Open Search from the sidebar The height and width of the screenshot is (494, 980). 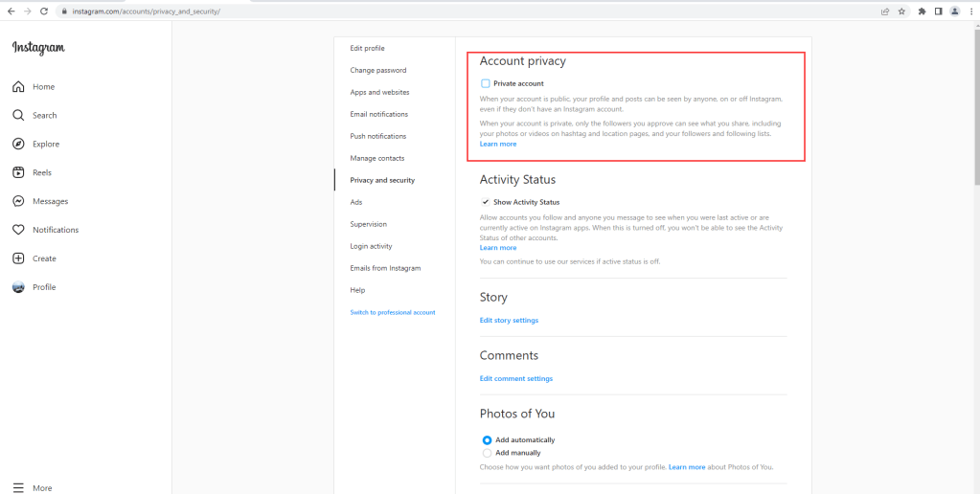pos(18,116)
